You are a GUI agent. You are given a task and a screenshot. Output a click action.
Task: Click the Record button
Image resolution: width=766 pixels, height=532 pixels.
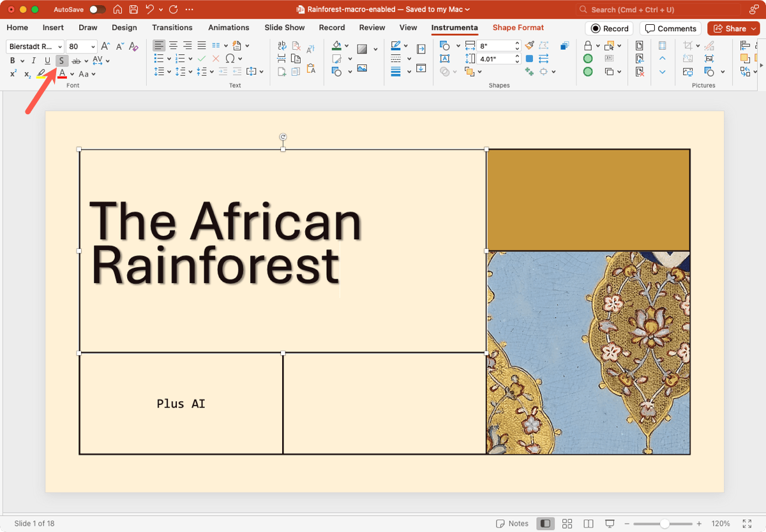[610, 28]
